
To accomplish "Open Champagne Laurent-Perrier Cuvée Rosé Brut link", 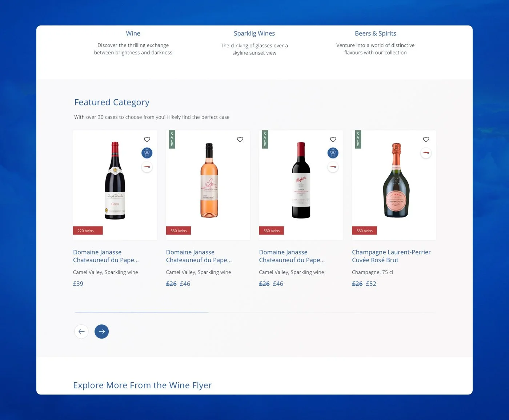I will tap(391, 256).
